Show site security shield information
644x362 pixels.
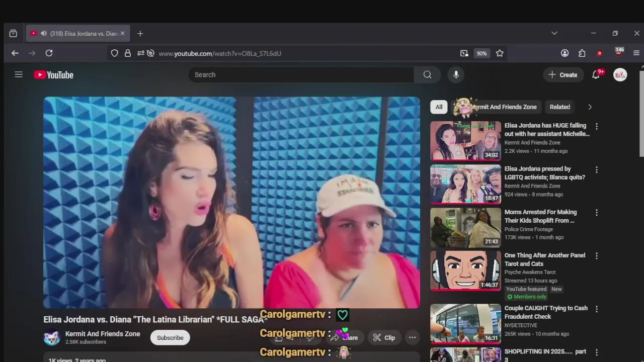[115, 53]
